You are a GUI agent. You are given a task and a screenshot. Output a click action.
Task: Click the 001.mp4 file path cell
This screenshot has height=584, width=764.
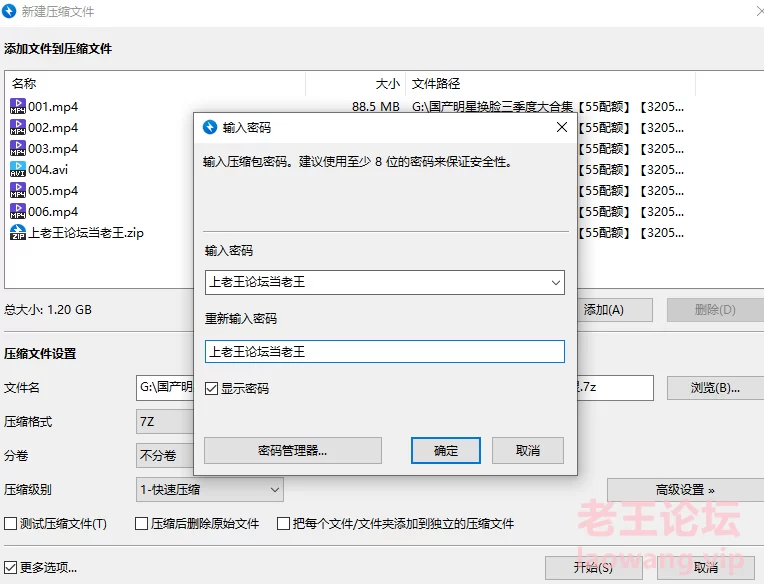coord(548,107)
